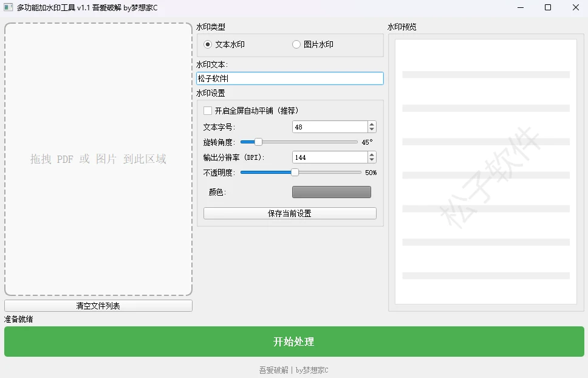Screen dimensions: 588x378
Task: Increase 文本字号 with the up stepper arrow
Action: coord(371,123)
